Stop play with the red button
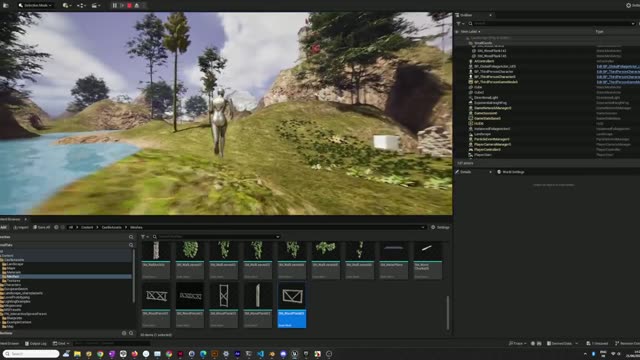 (129, 5)
